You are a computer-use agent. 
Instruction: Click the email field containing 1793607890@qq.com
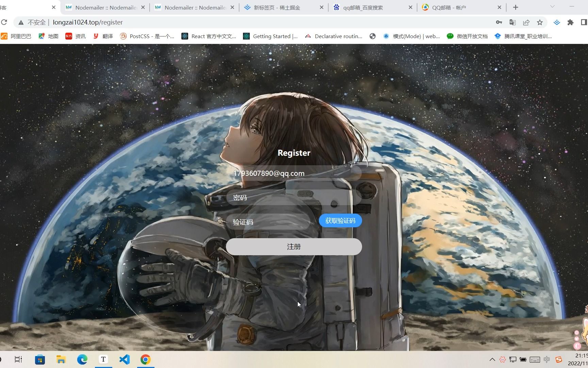(294, 173)
